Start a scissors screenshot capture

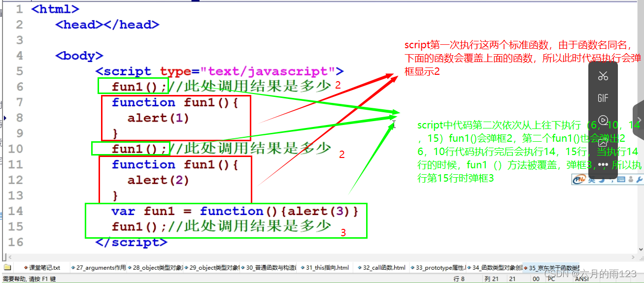603,76
